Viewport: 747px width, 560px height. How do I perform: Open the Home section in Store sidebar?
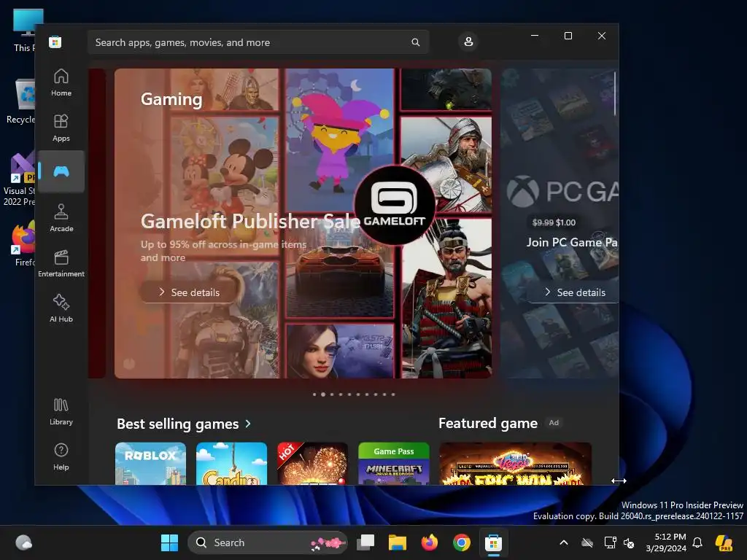61,83
